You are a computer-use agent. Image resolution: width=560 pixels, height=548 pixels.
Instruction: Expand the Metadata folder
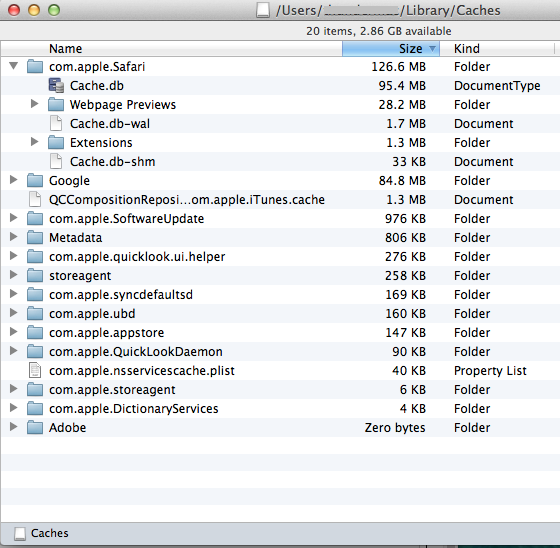[14, 236]
